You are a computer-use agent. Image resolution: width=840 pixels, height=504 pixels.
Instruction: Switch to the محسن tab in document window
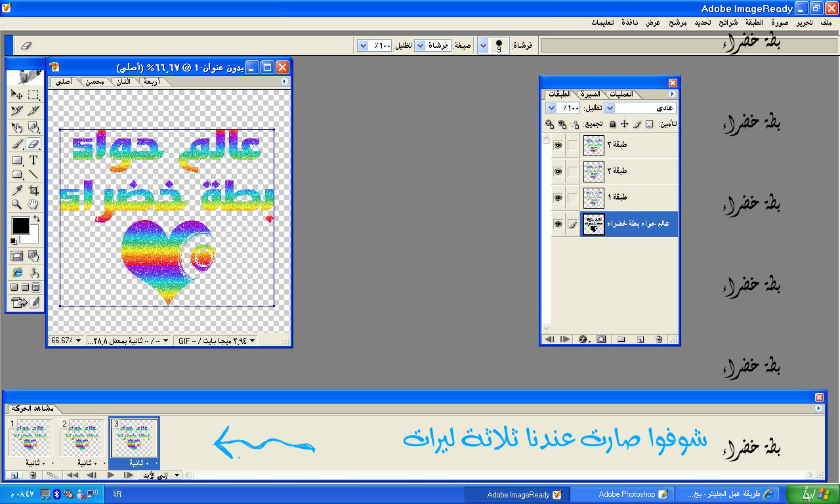94,82
